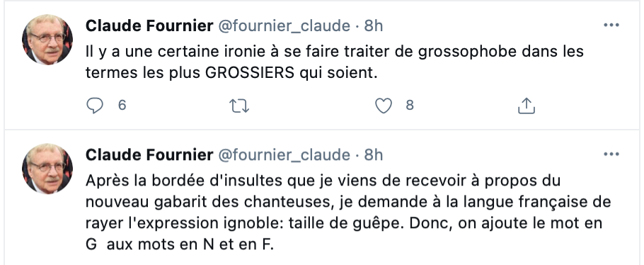Open the profile photo on the first tweet
Screen dimensions: 644x265
tap(47, 40)
